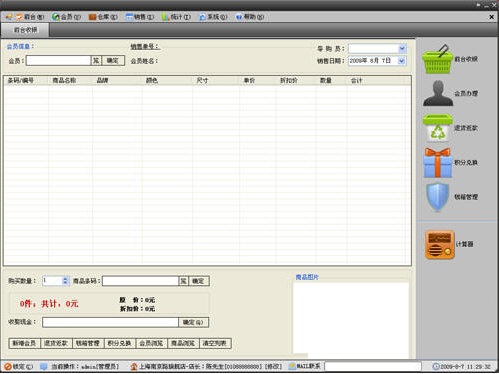This screenshot has width=499, height=374.
Task: Confirm cash with 确定(G) button
Action: (194, 322)
